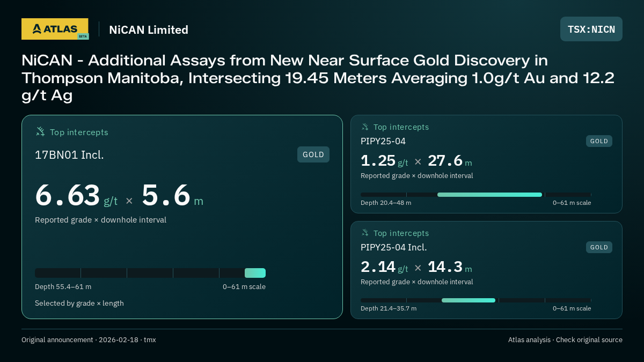
Task: Click the GOLD tag on PIPY25-04 Incl. card
Action: pos(599,247)
